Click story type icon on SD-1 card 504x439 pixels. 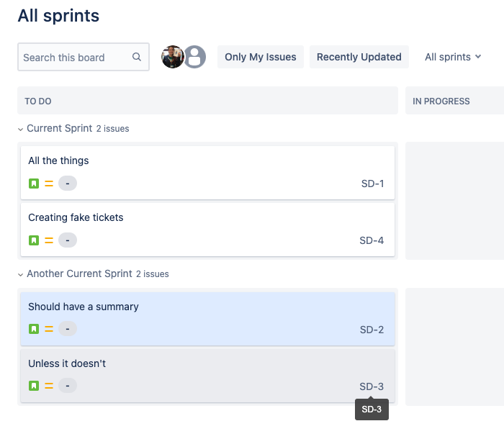click(33, 184)
